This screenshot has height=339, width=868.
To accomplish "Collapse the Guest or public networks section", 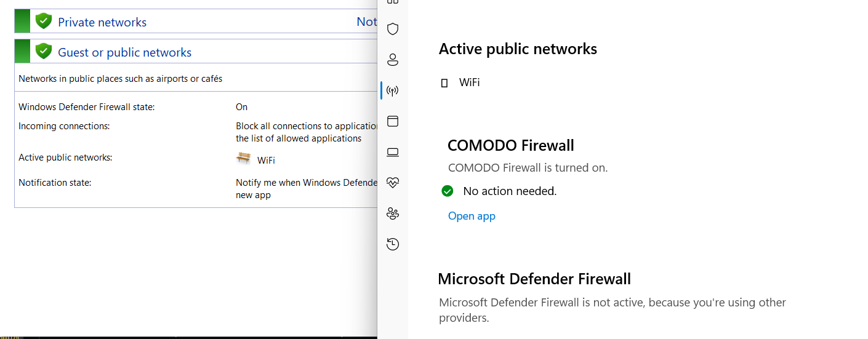I will tap(124, 52).
